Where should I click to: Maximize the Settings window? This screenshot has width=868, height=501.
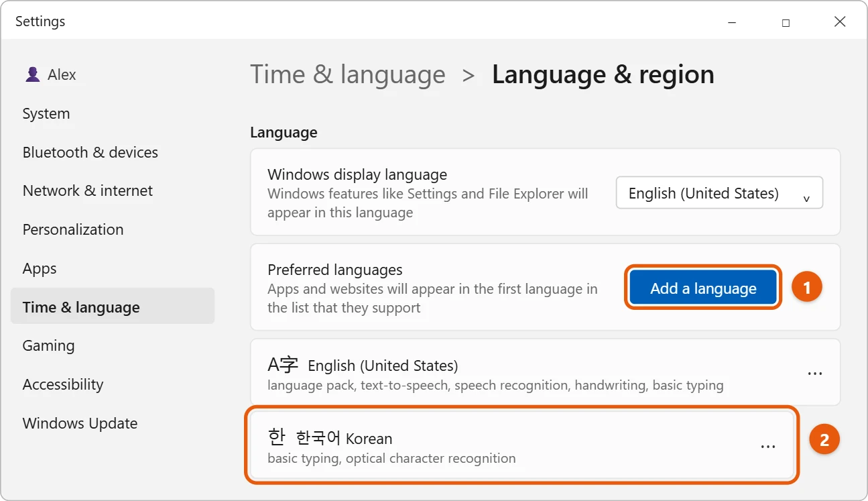tap(786, 22)
